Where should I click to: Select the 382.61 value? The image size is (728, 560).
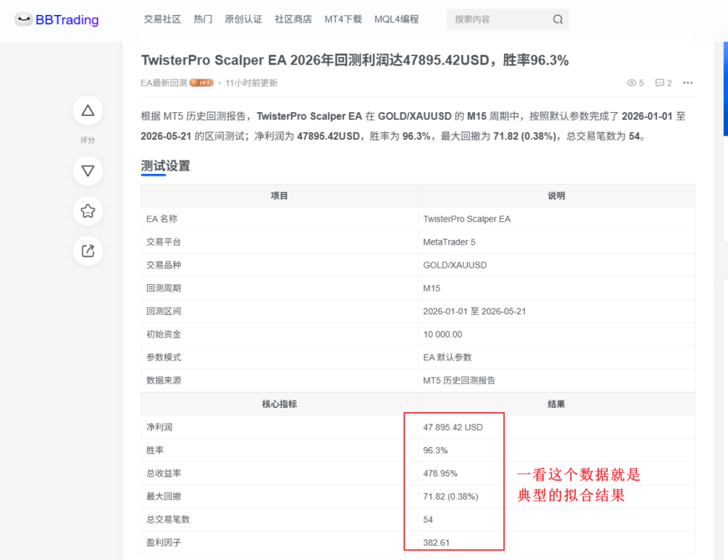437,542
